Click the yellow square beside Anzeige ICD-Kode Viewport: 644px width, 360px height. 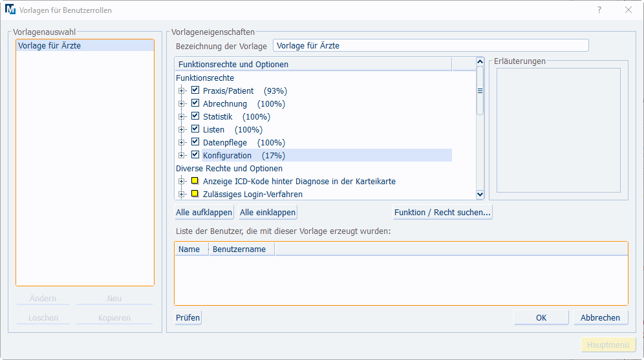pos(195,181)
